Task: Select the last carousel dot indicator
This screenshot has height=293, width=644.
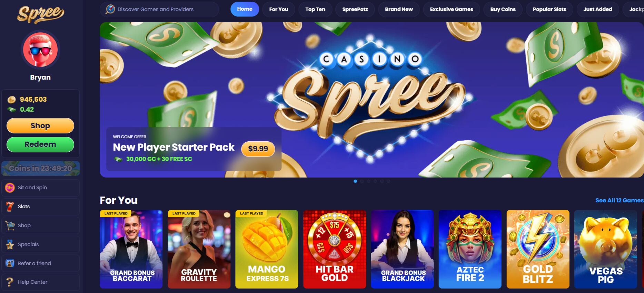Action: pyautogui.click(x=388, y=181)
